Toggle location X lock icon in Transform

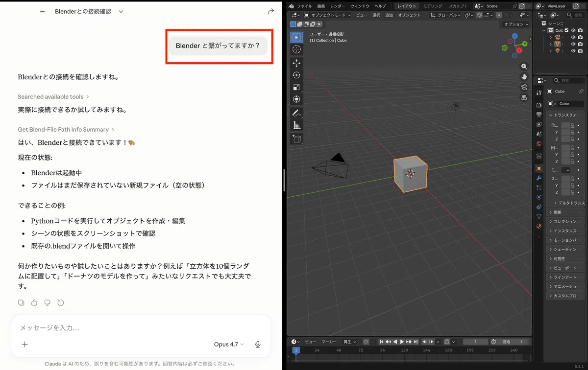coord(572,125)
